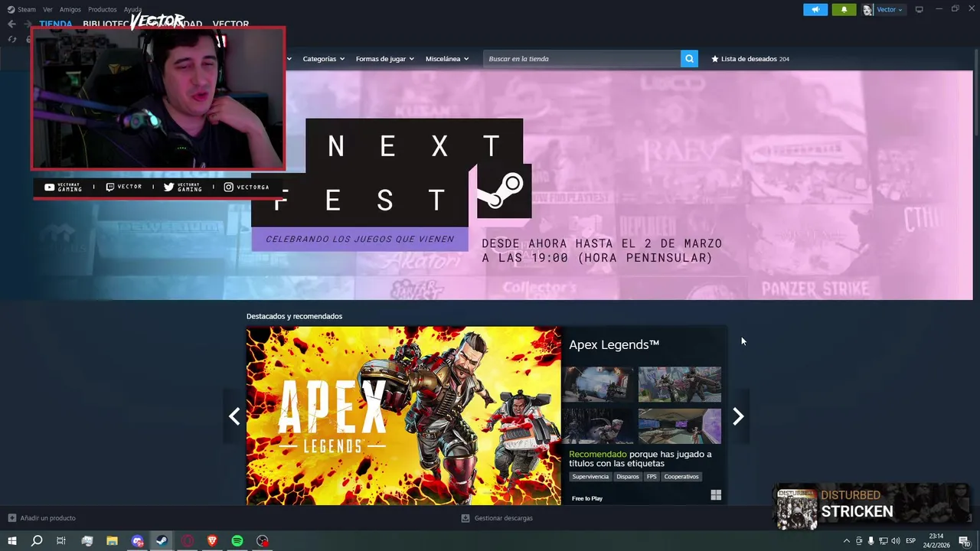Go to the TIENDA tab
The width and height of the screenshot is (980, 551).
tap(56, 24)
